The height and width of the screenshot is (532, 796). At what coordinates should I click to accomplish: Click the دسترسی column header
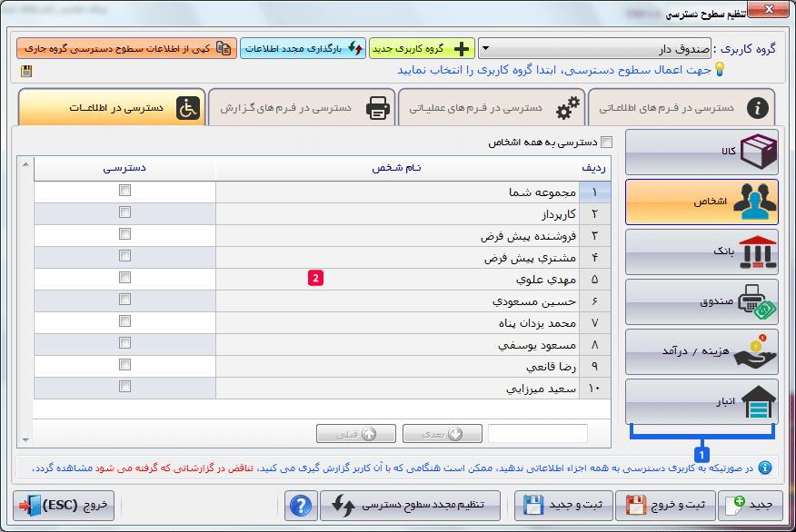coord(124,168)
